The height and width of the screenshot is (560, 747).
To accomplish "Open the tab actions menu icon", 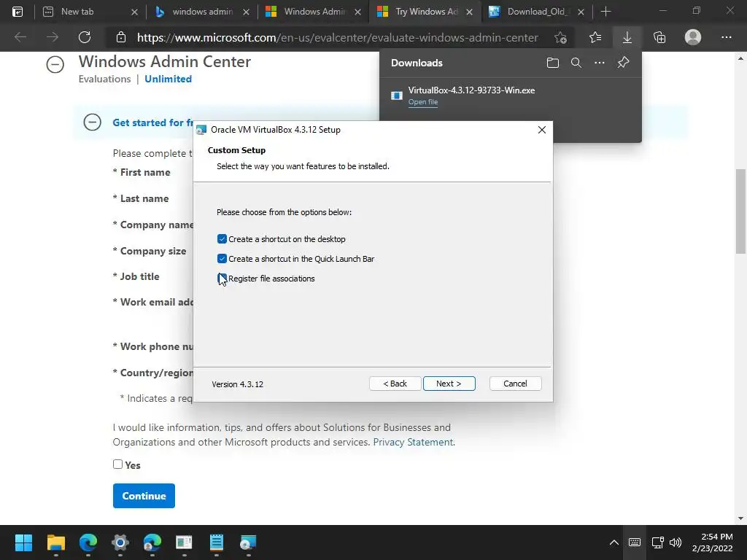I will pos(18,12).
